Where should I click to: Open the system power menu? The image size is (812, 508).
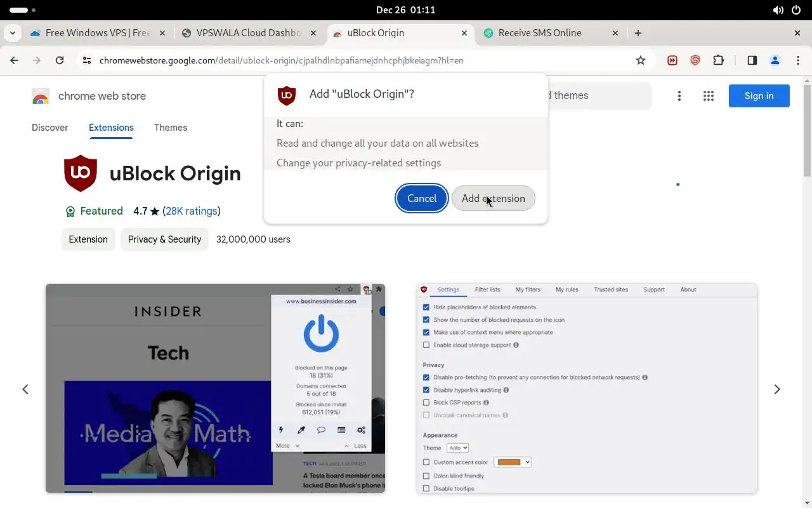[x=797, y=10]
